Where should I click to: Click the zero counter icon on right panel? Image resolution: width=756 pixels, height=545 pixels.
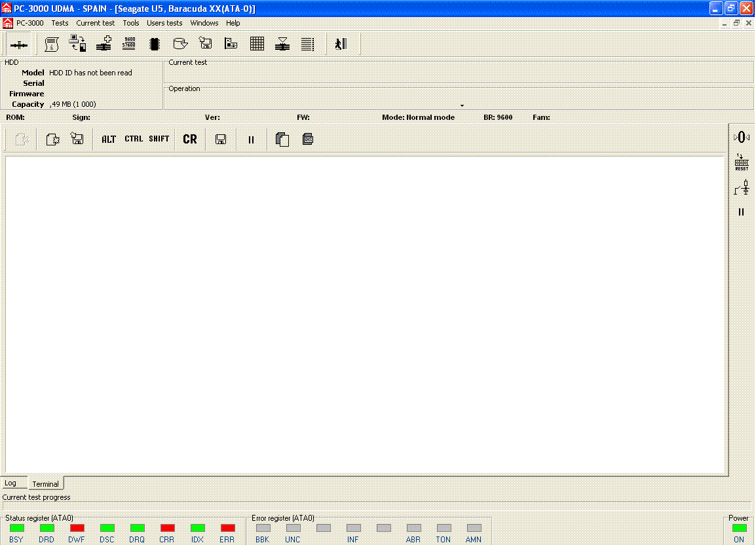coord(742,138)
